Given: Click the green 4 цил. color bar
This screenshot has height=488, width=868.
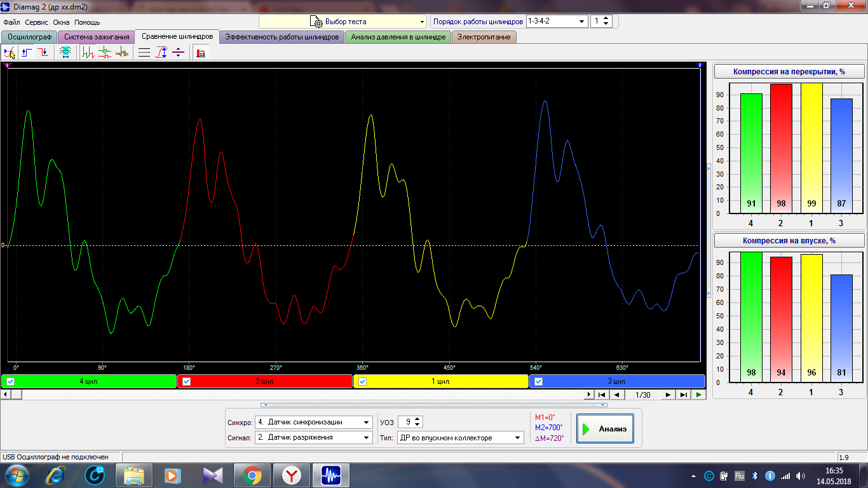Looking at the screenshot, I should tap(89, 381).
